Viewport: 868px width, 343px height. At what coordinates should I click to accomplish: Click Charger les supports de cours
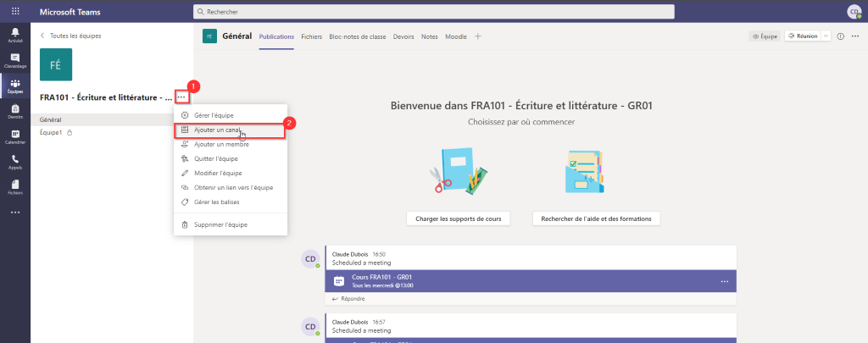458,219
